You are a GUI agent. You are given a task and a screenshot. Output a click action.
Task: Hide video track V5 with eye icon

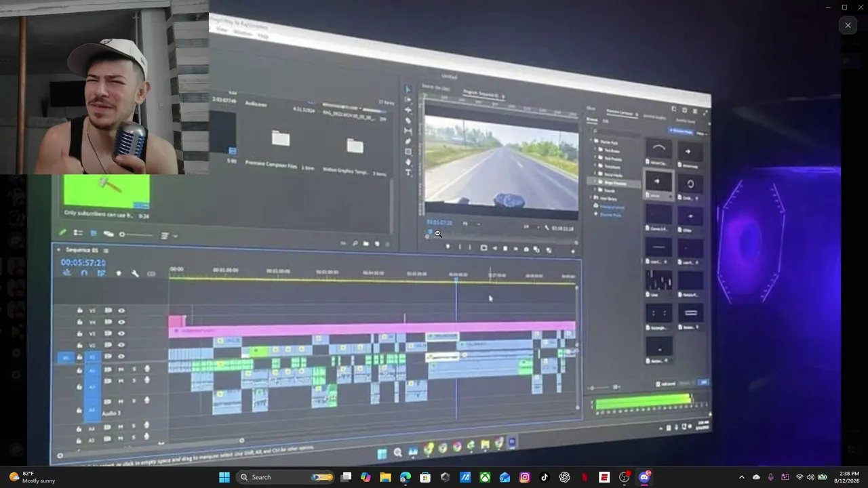point(122,310)
